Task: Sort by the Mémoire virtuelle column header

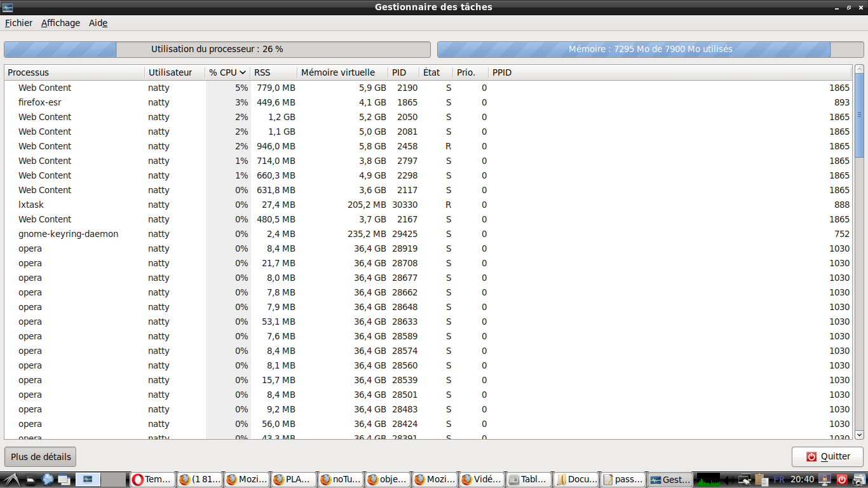Action: (342, 72)
